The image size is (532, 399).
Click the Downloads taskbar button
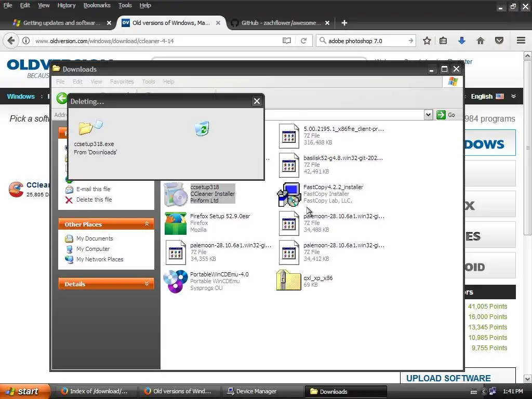pos(345,391)
